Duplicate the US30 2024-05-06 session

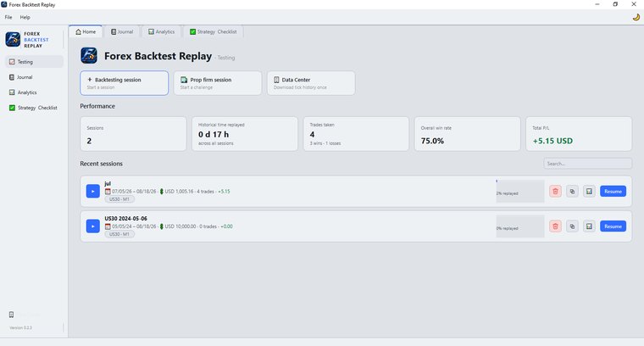(x=572, y=226)
